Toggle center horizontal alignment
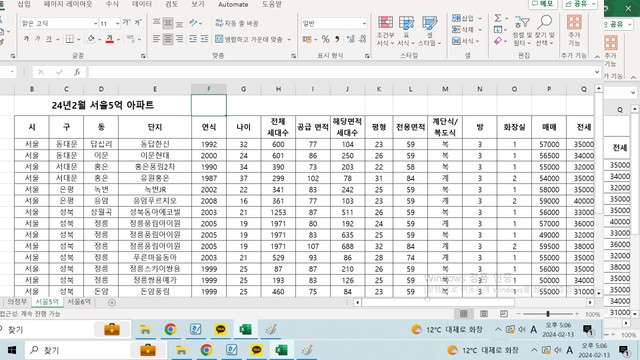 pos(168,39)
